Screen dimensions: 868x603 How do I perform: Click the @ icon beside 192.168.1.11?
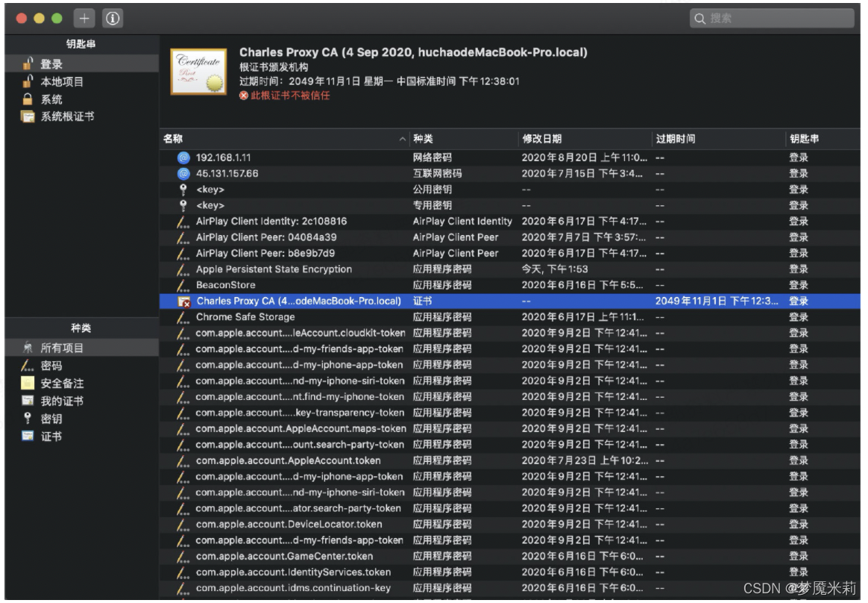(183, 157)
